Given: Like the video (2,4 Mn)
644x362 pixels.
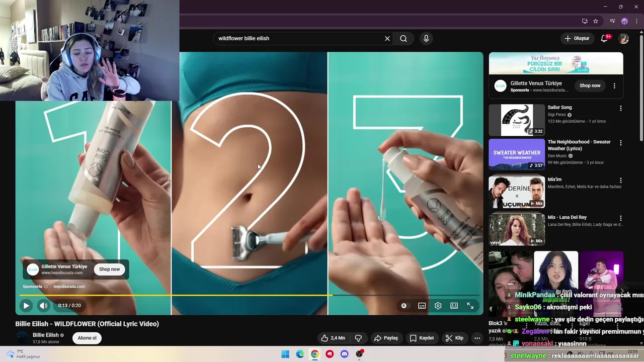Looking at the screenshot, I should [x=333, y=338].
